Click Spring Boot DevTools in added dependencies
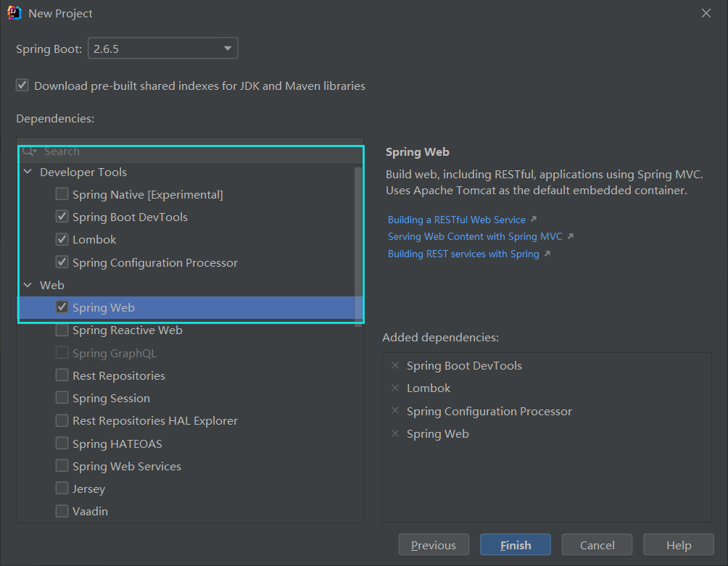Viewport: 728px width, 566px height. point(464,365)
